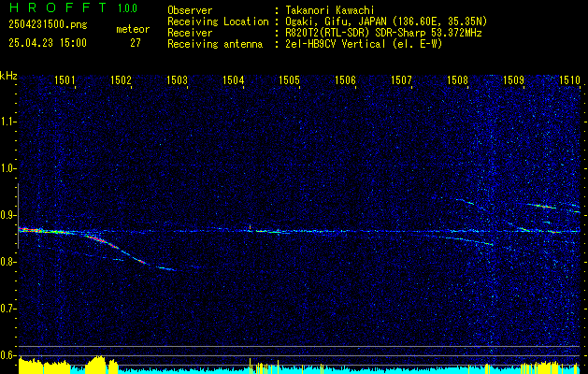Click time marker 1509
The image size is (588, 374).
514,79
